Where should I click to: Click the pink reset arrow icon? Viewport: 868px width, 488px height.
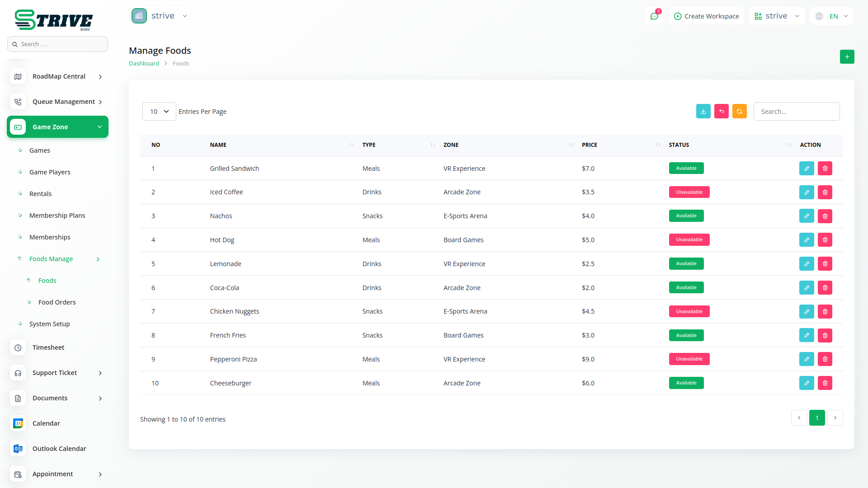(721, 111)
